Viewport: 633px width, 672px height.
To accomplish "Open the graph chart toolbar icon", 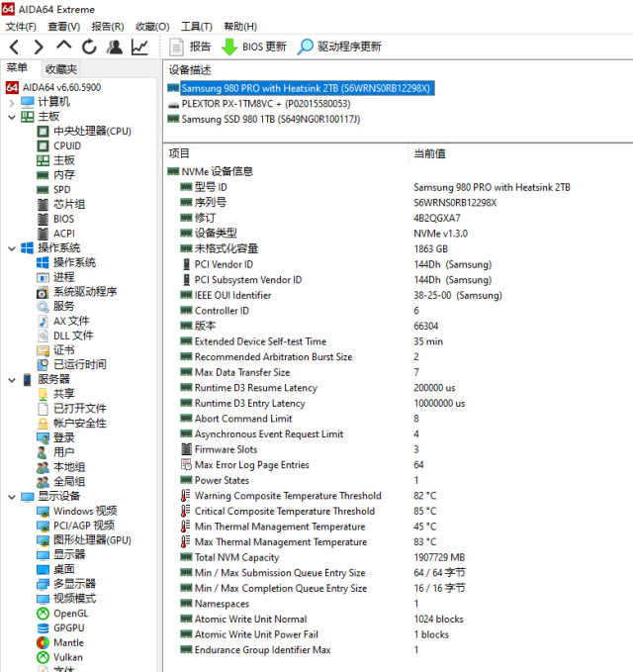I will (x=140, y=47).
